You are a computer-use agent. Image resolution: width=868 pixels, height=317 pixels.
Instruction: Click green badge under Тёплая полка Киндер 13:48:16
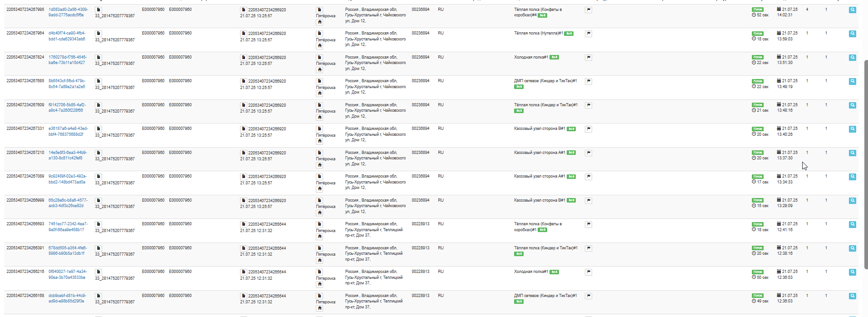coord(519,111)
